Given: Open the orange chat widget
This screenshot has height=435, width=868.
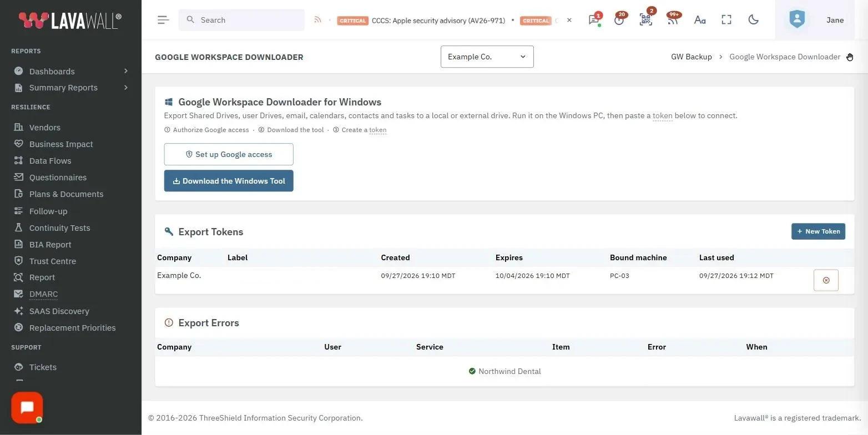Looking at the screenshot, I should click(x=27, y=408).
